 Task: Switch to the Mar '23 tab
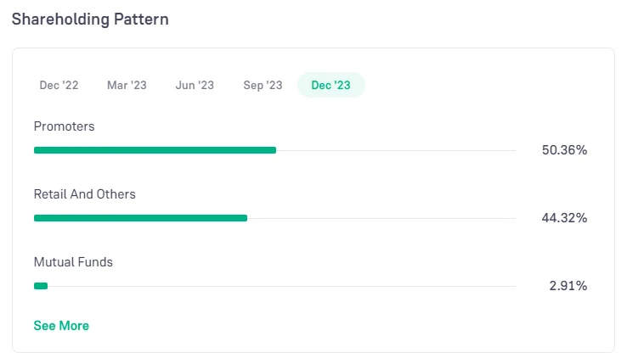127,85
